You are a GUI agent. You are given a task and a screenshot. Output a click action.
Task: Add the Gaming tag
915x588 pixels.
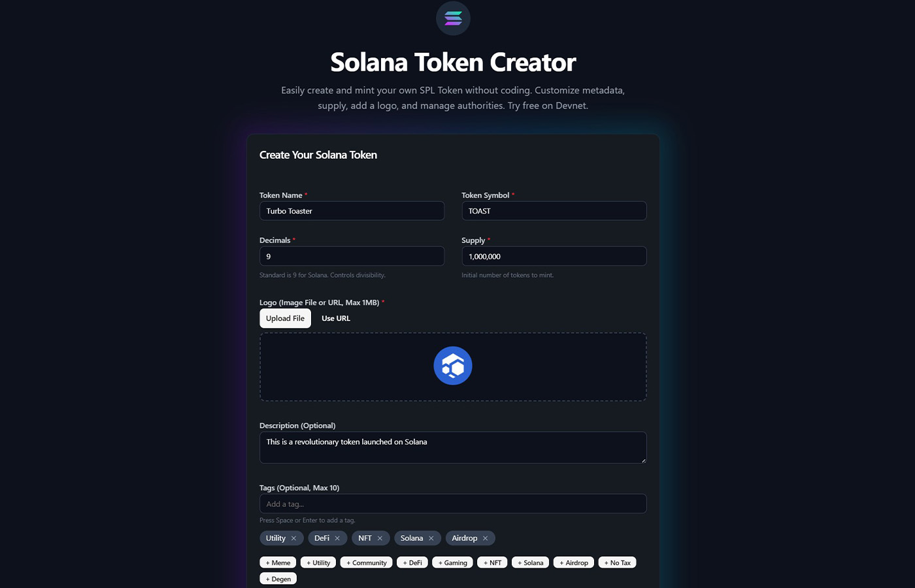click(x=452, y=562)
